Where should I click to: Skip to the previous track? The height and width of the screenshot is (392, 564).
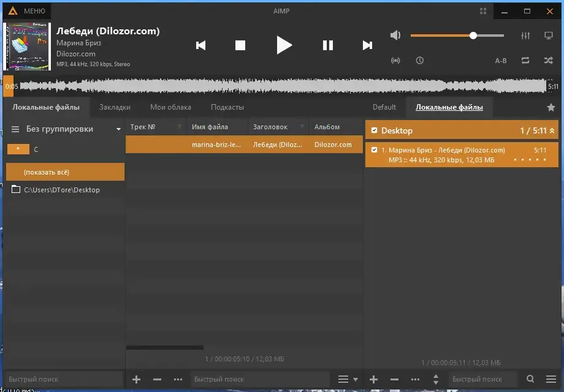[200, 45]
